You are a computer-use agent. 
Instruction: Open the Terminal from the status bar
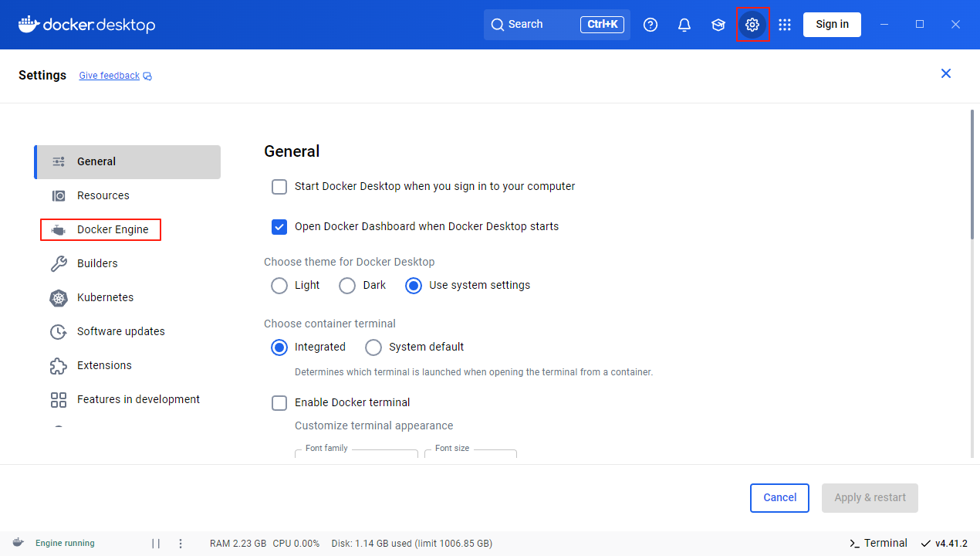pos(878,543)
